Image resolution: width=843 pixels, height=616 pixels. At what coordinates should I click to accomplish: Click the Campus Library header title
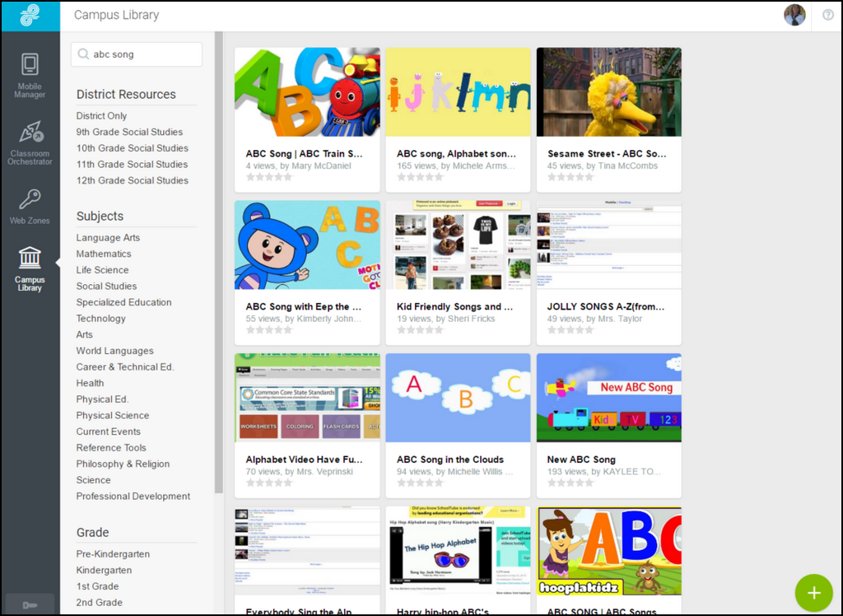pyautogui.click(x=116, y=15)
